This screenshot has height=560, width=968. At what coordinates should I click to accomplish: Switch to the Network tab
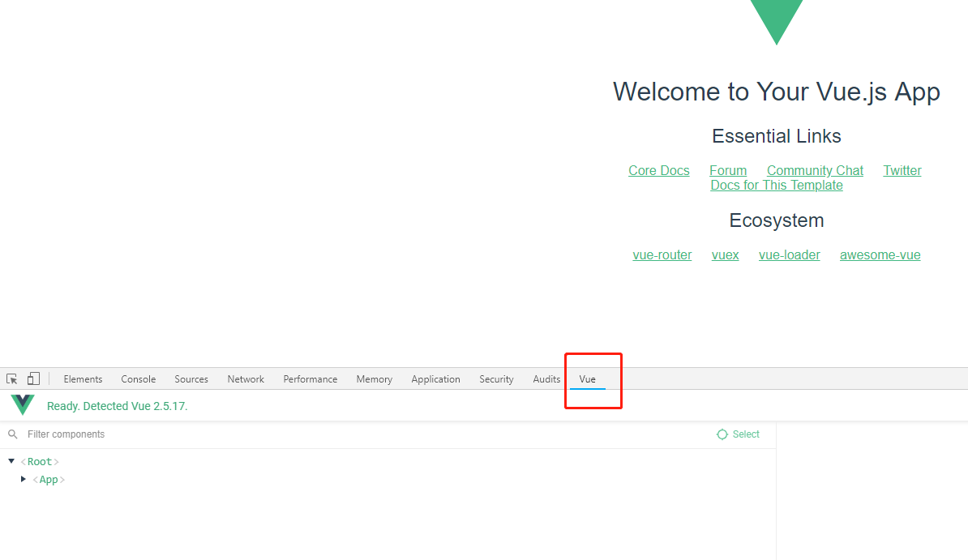(246, 379)
